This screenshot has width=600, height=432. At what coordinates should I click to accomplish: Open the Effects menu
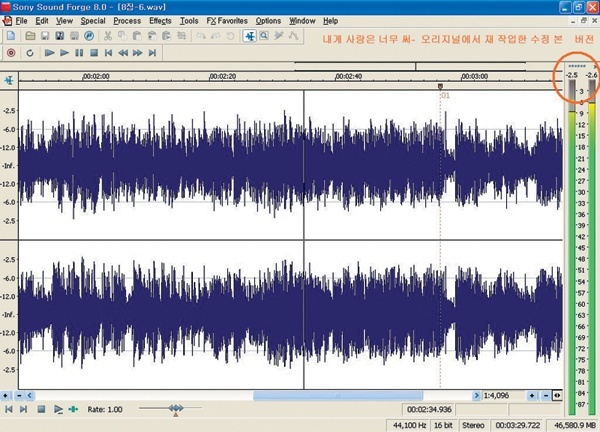click(160, 20)
